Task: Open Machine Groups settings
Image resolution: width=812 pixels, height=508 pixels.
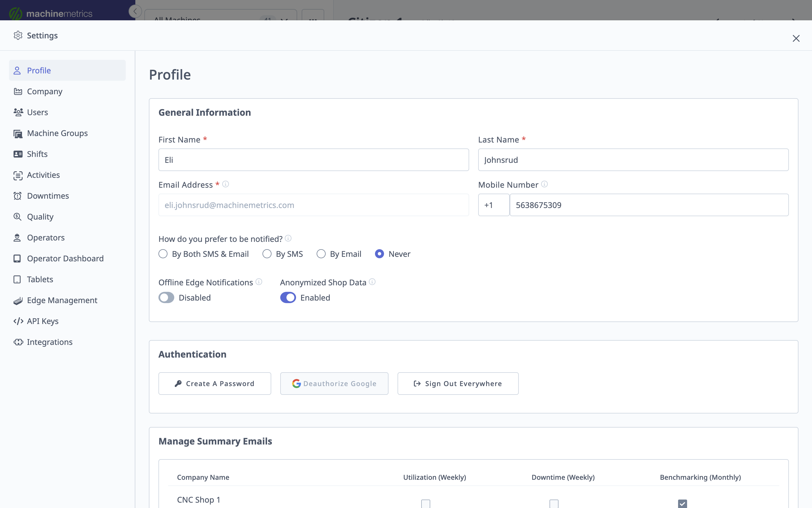Action: click(67, 133)
